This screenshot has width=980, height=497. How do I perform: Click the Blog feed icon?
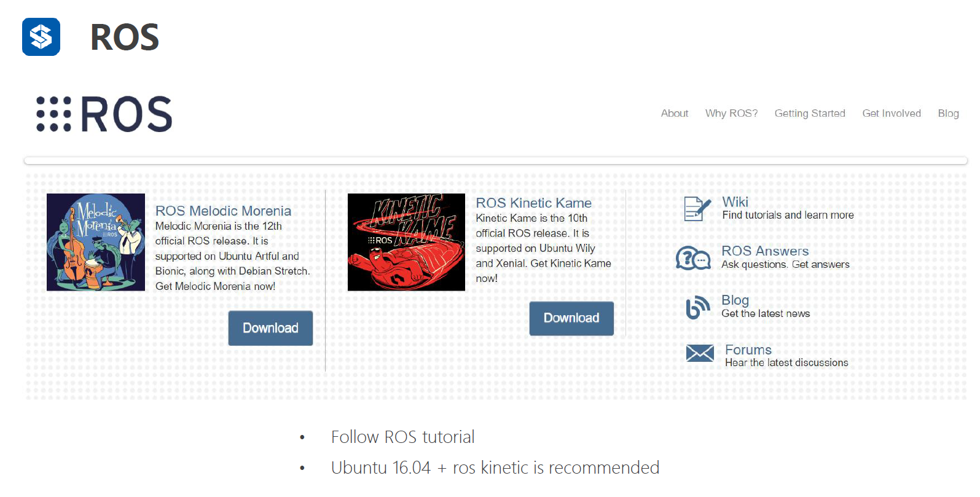click(x=698, y=307)
